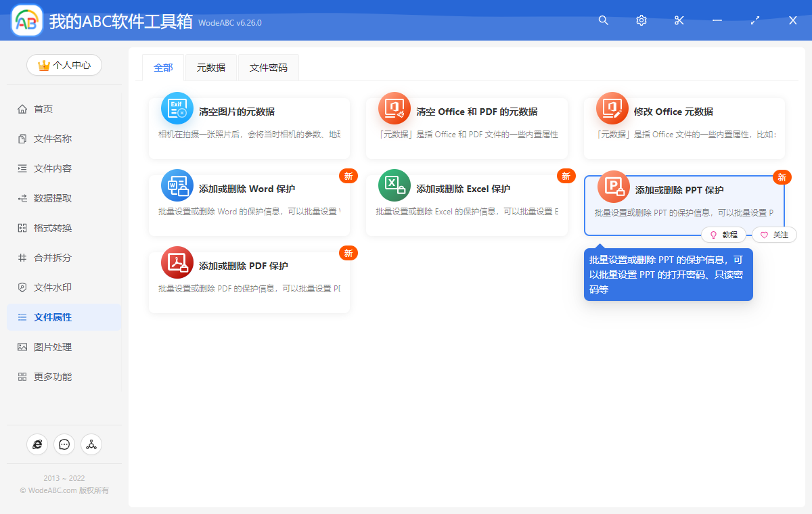Click the Internet Explorer icon at bottom

[37, 444]
